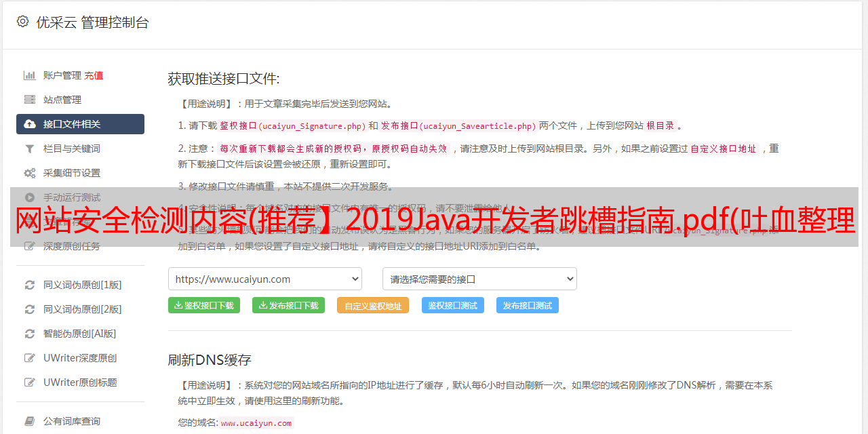Click the www.ucaiyun.com domain text

(x=256, y=422)
